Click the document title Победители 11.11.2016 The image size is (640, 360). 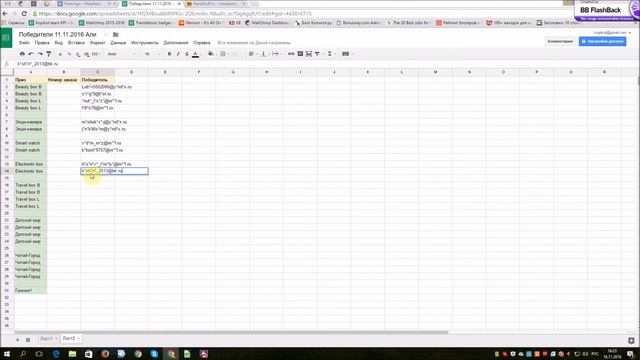click(58, 34)
